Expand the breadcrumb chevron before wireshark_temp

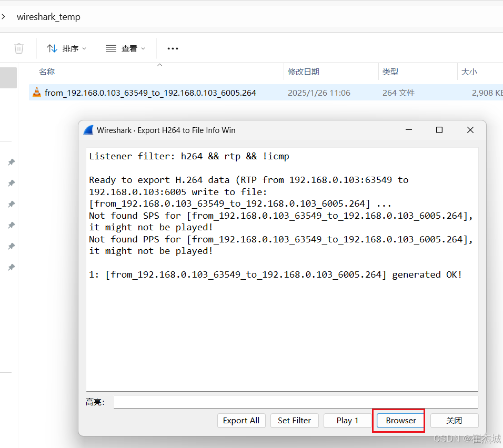click(4, 16)
